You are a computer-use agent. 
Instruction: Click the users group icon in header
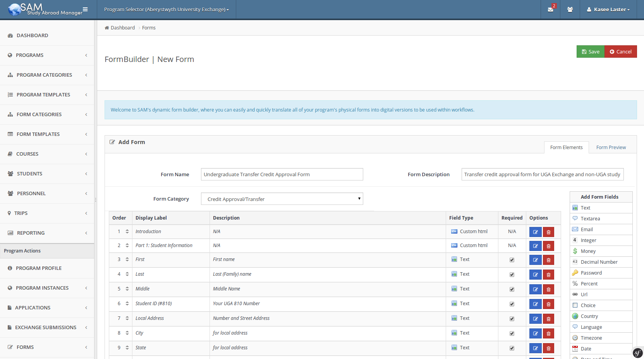point(570,10)
